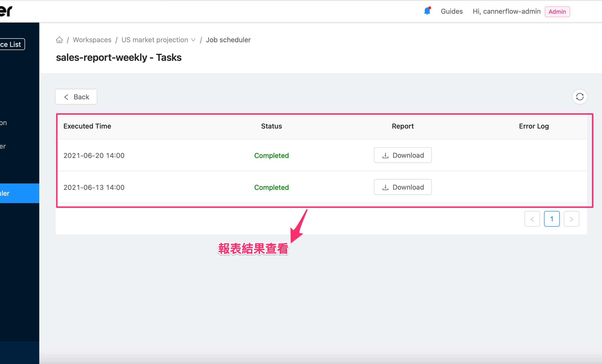Viewport: 602px width, 364px height.
Task: Click the home breadcrumb icon
Action: point(59,40)
